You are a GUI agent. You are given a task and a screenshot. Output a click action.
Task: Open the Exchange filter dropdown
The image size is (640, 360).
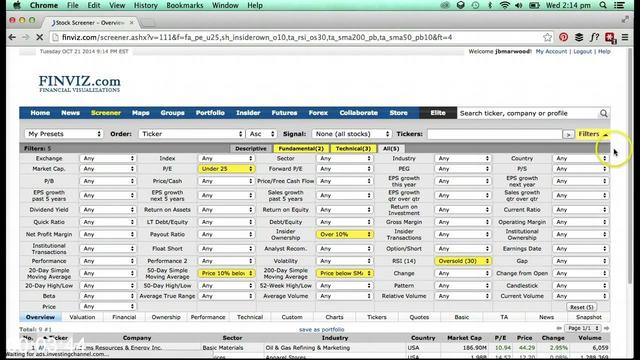coord(108,158)
